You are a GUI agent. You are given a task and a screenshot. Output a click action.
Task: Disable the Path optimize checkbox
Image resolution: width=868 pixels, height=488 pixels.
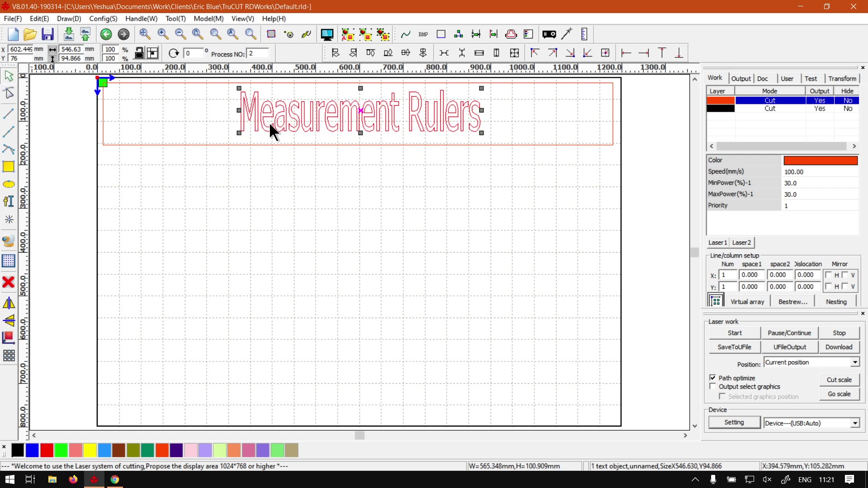[713, 378]
